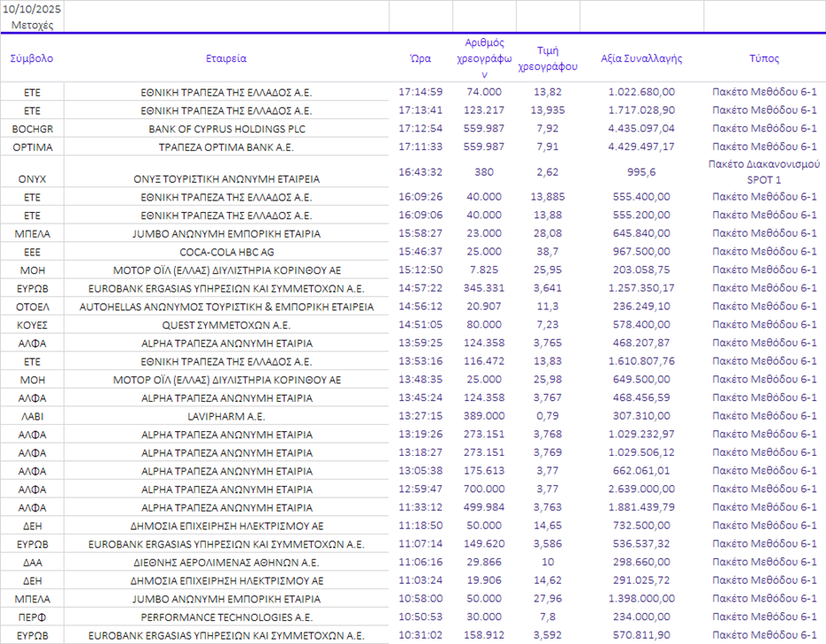
Task: Select the OPTIMA symbol cell
Action: click(x=32, y=147)
